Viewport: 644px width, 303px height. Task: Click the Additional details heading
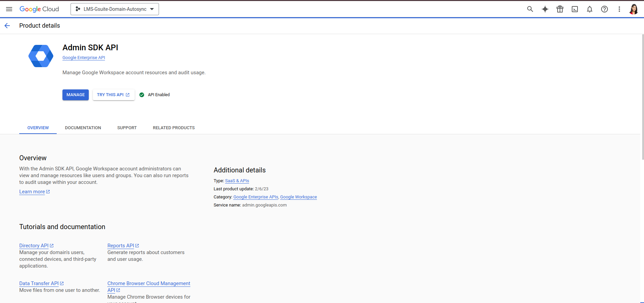tap(240, 170)
